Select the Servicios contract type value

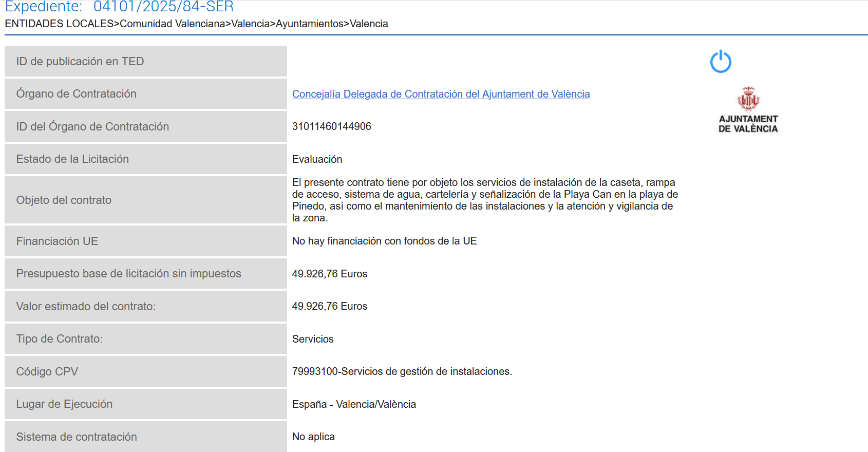click(313, 339)
